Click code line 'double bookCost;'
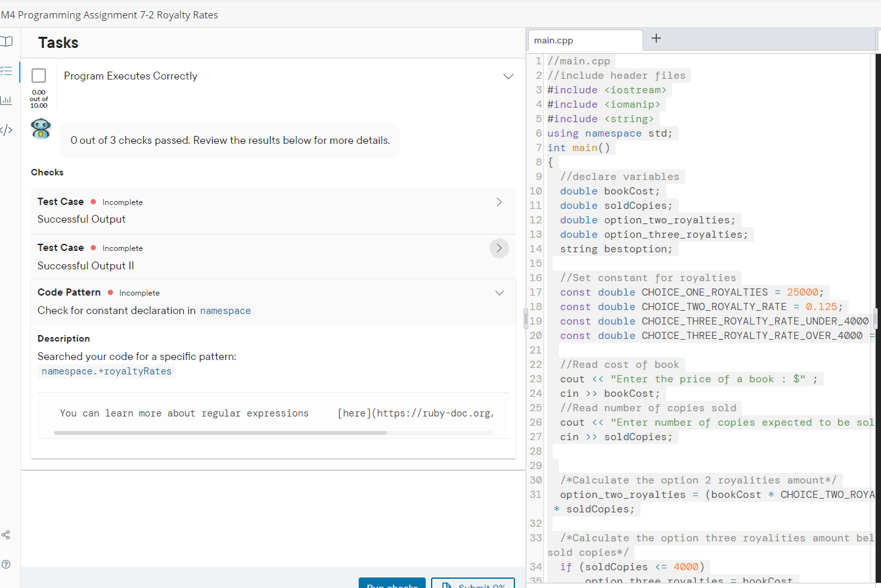 point(610,191)
